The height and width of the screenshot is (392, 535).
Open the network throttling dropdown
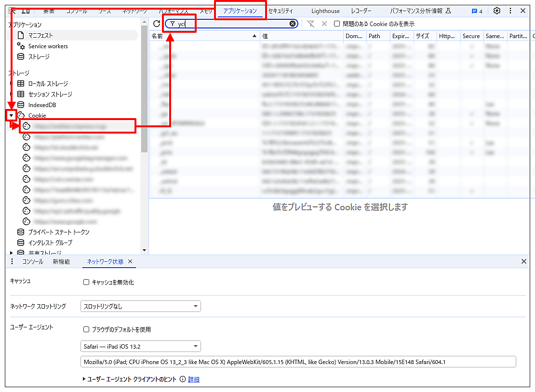[140, 306]
